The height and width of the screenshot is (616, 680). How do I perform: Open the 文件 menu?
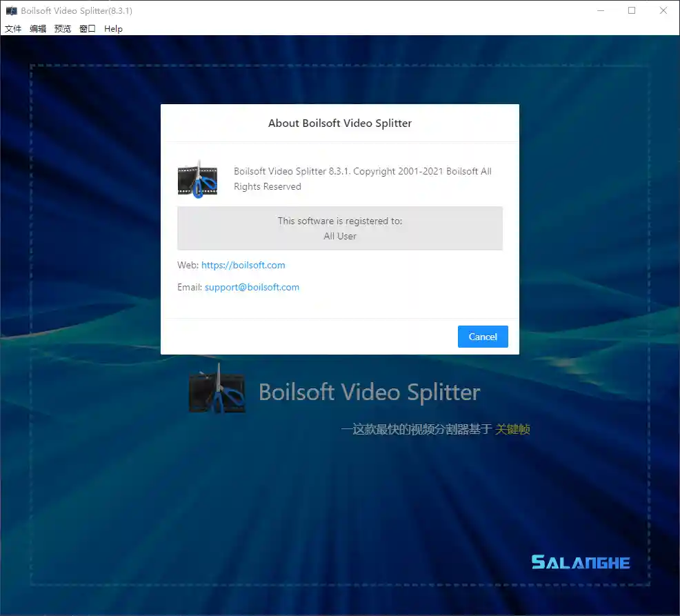click(13, 28)
